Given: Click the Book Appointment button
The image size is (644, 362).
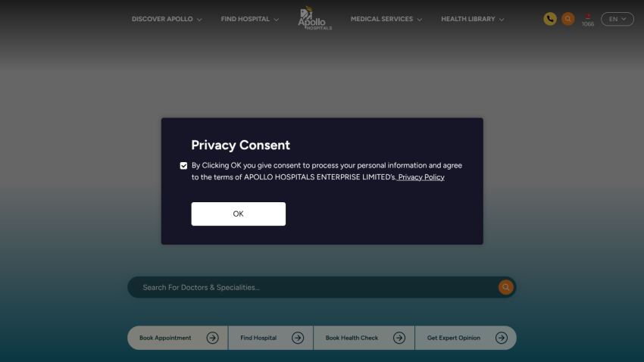Looking at the screenshot, I should coord(177,338).
